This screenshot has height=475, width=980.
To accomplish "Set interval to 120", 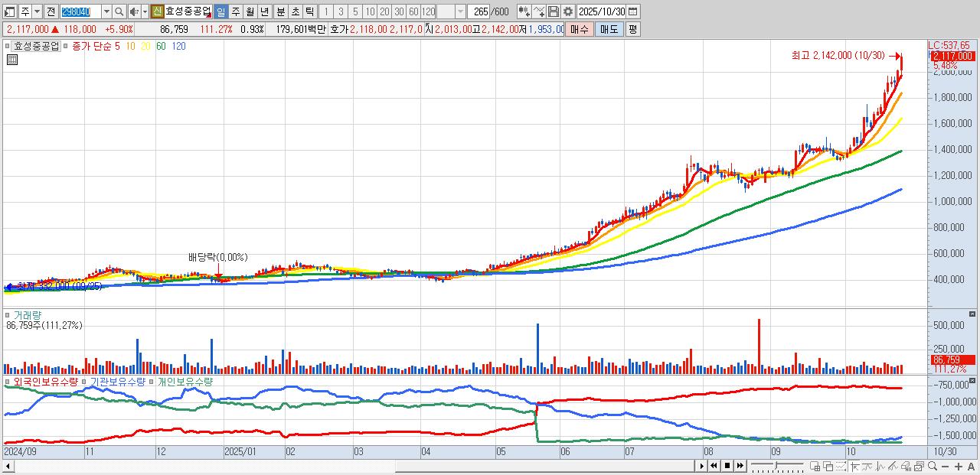I will 429,11.
